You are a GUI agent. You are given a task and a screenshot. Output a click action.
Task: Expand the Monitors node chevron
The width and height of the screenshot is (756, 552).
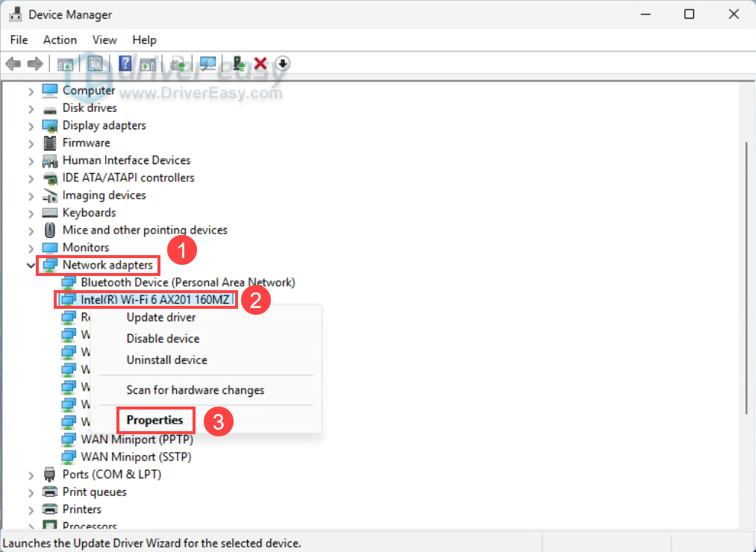click(x=31, y=248)
